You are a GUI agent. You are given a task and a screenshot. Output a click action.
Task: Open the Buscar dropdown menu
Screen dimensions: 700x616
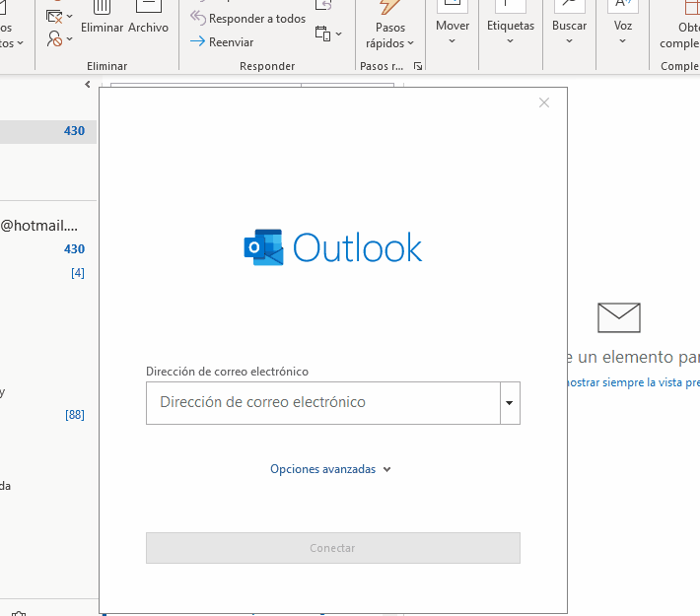pyautogui.click(x=569, y=30)
